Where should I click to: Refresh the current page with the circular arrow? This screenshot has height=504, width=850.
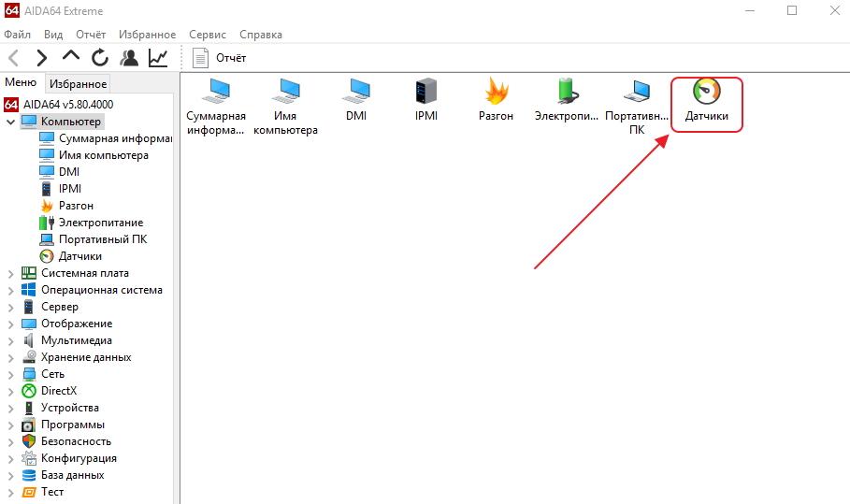tap(100, 57)
